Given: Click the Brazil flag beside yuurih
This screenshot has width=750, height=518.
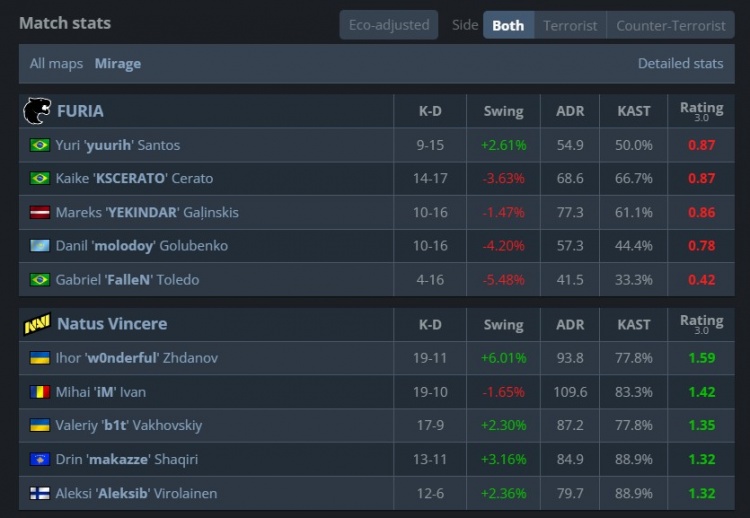Looking at the screenshot, I should click(40, 145).
